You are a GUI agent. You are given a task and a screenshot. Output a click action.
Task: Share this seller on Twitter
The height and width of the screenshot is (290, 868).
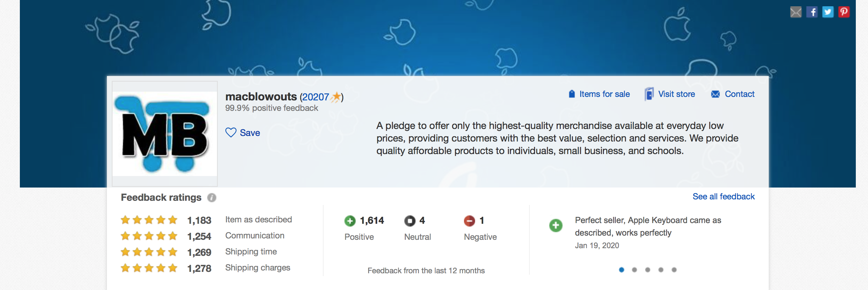(x=828, y=12)
